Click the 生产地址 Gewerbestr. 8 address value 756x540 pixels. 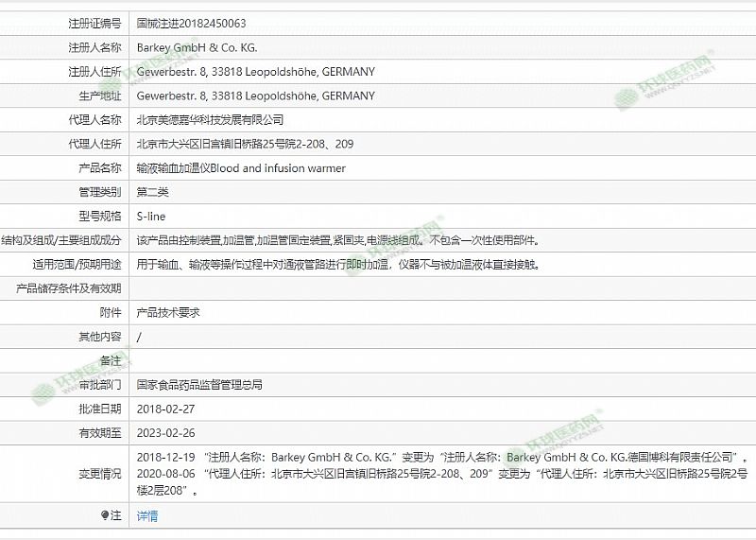tap(255, 96)
